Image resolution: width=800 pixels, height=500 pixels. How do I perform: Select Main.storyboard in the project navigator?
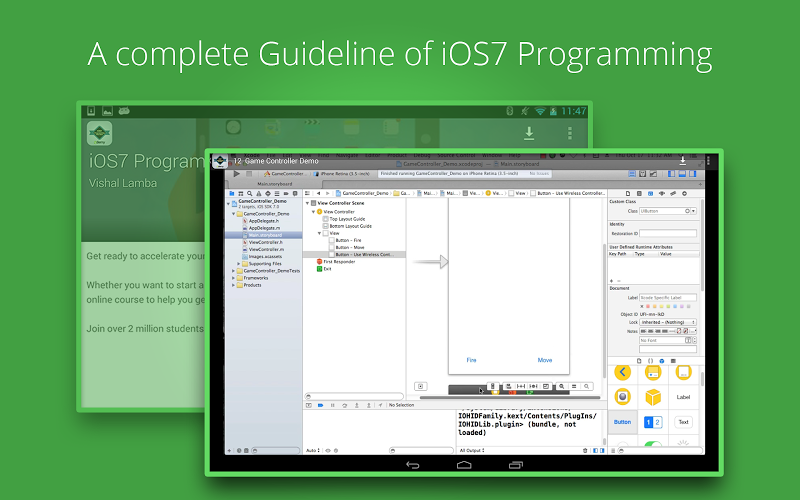[x=264, y=235]
